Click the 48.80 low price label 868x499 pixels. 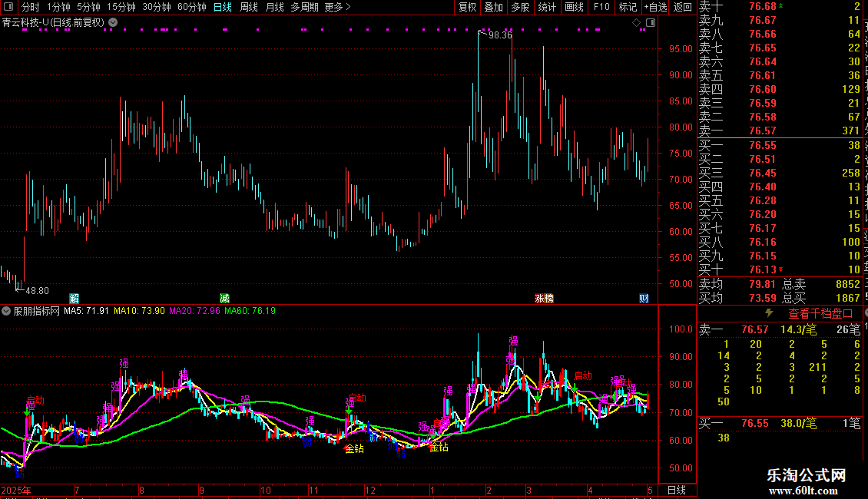(37, 290)
